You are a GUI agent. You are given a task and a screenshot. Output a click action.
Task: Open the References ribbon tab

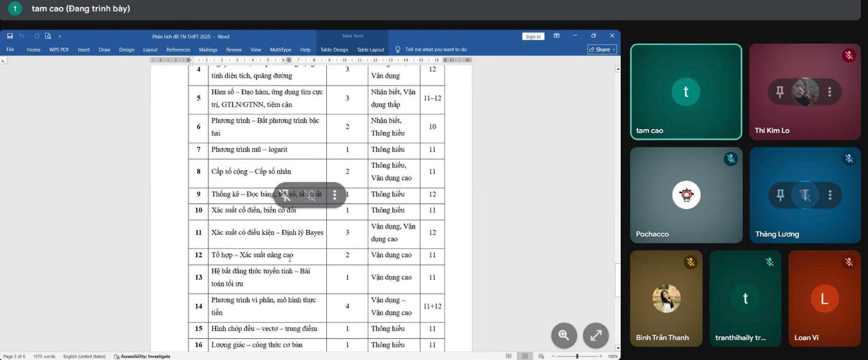(x=178, y=49)
